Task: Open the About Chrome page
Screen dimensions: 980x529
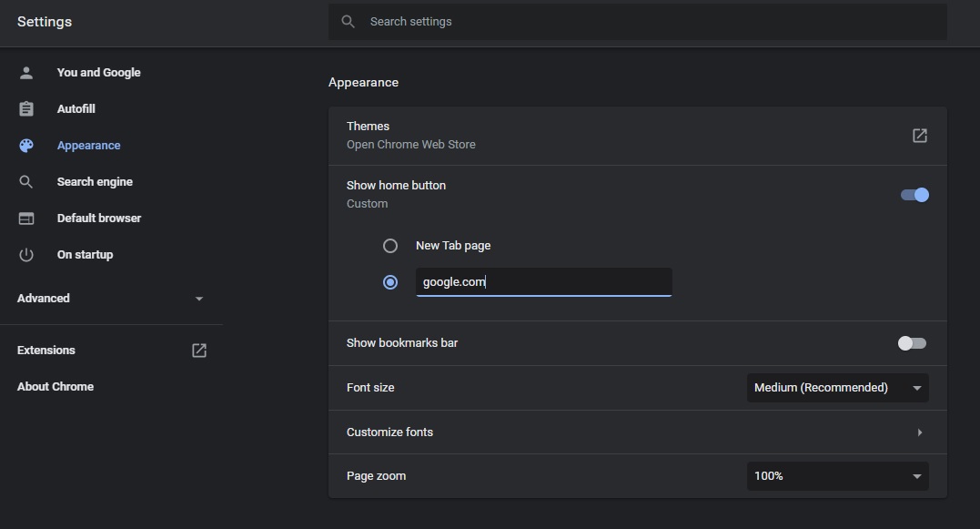Action: [56, 387]
